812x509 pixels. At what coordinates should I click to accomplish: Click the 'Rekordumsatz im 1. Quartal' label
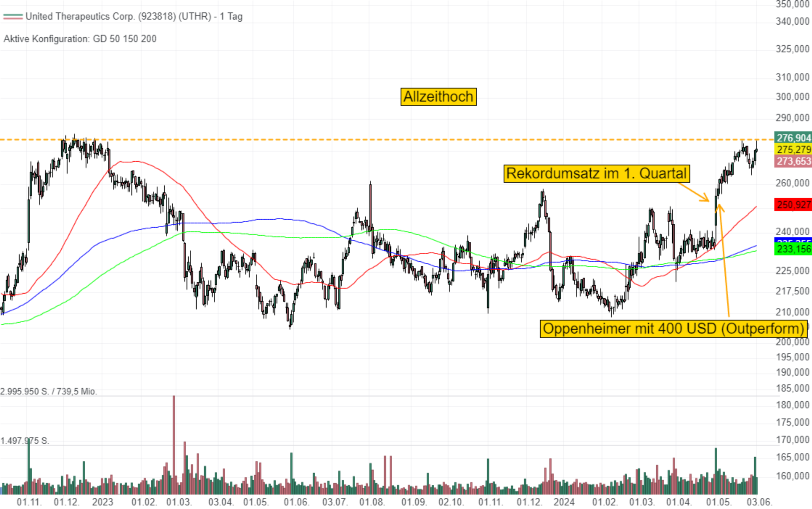click(596, 173)
